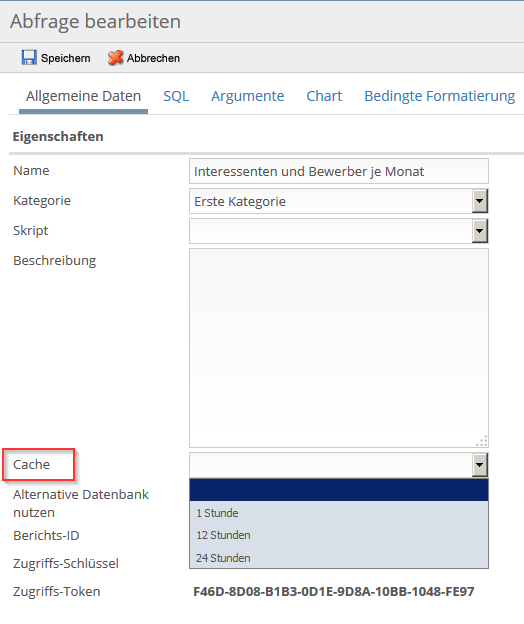Choose the 24 Stunden cache option
This screenshot has width=524, height=624.
coord(339,558)
